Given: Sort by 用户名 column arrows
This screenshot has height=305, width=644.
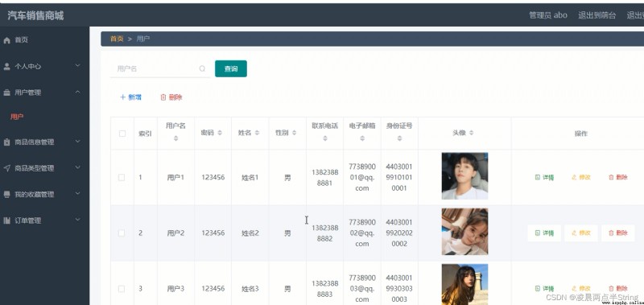Looking at the screenshot, I should [x=175, y=138].
